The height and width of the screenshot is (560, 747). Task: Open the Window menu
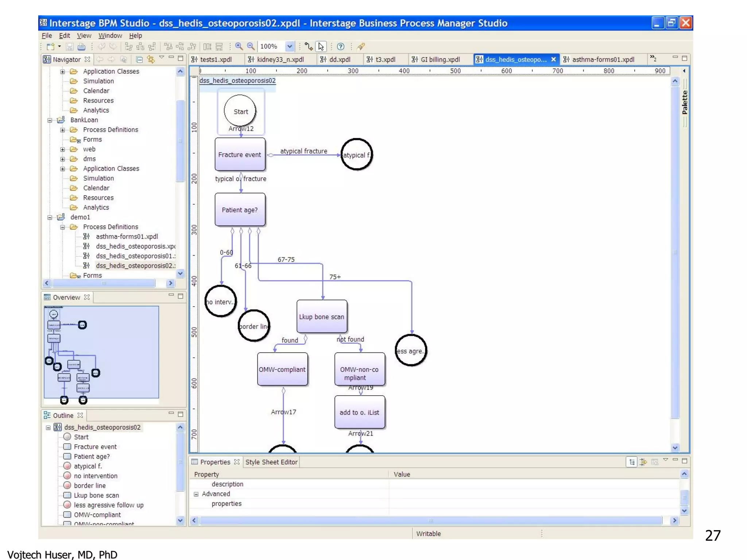click(x=110, y=36)
